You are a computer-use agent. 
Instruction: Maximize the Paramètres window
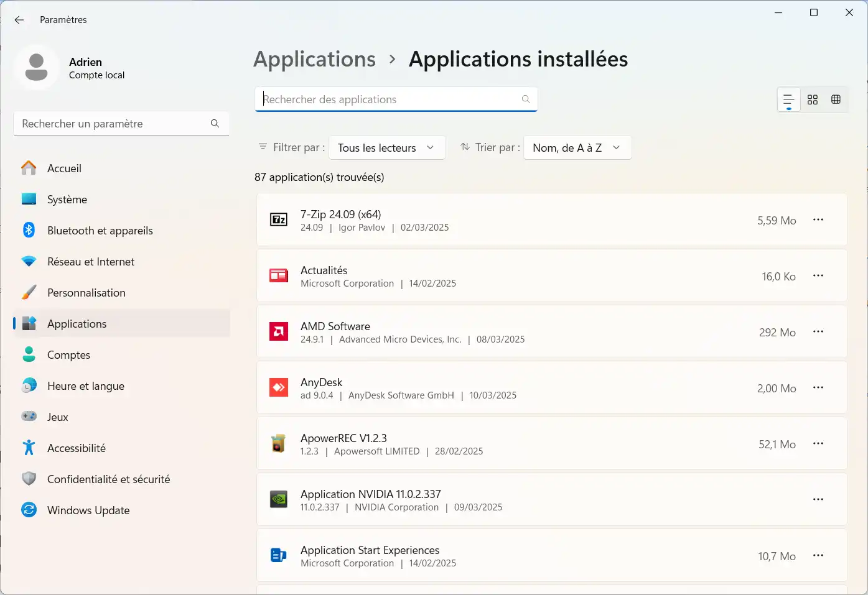[x=814, y=12]
